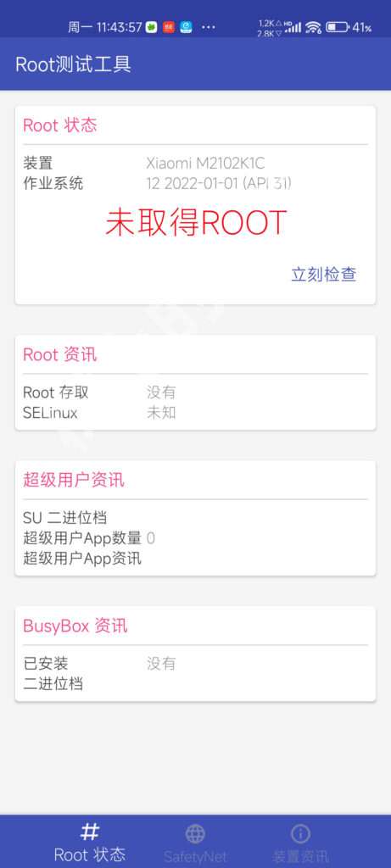The image size is (391, 868).
Task: Open the 装置资讯 info icon
Action: pos(300,833)
